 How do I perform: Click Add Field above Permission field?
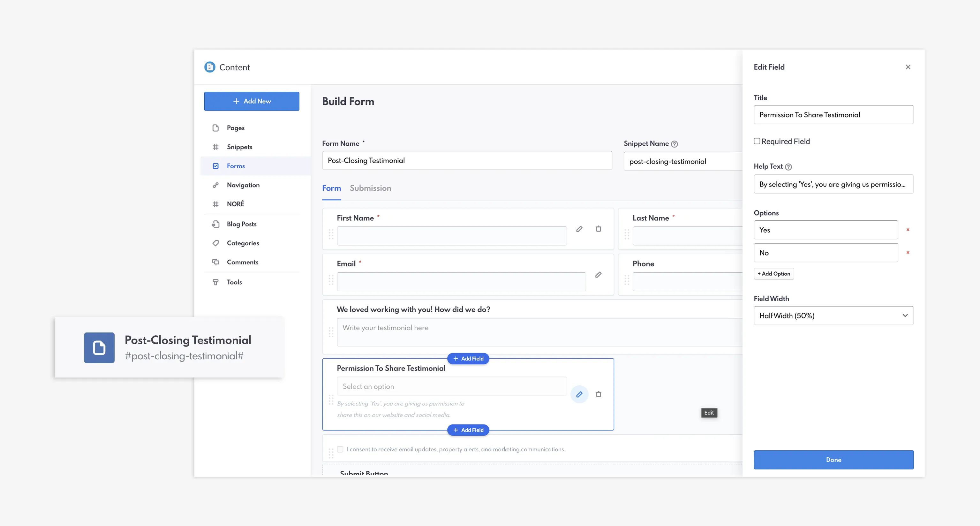[x=468, y=359]
